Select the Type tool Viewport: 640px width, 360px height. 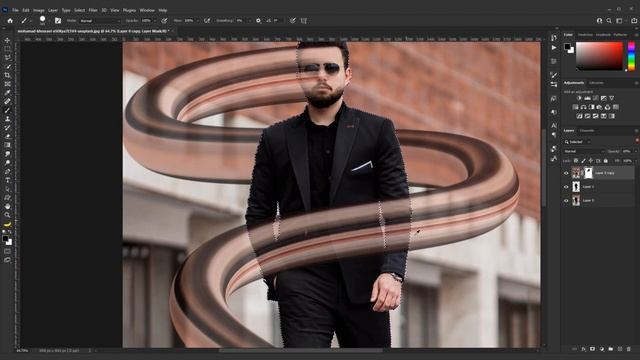pos(7,180)
